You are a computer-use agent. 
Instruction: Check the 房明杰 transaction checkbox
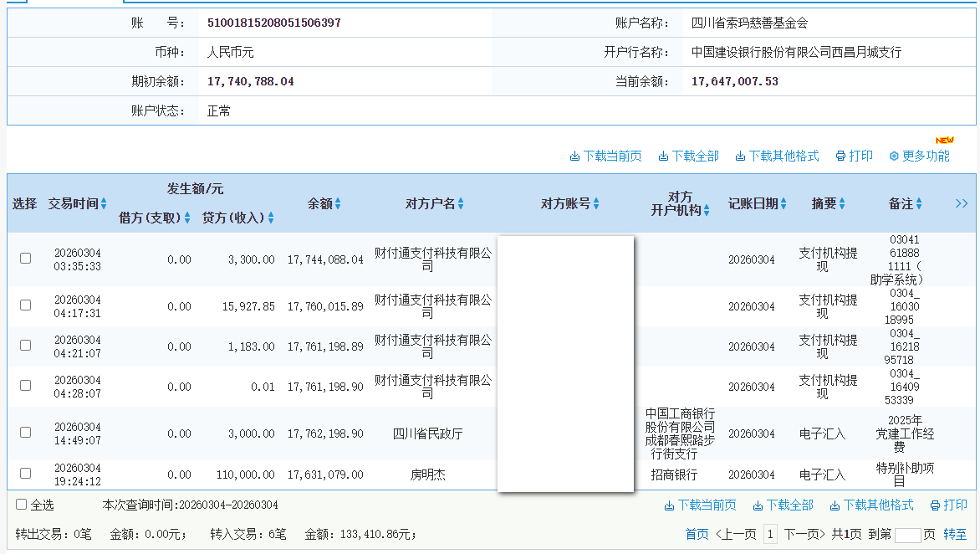pyautogui.click(x=24, y=474)
